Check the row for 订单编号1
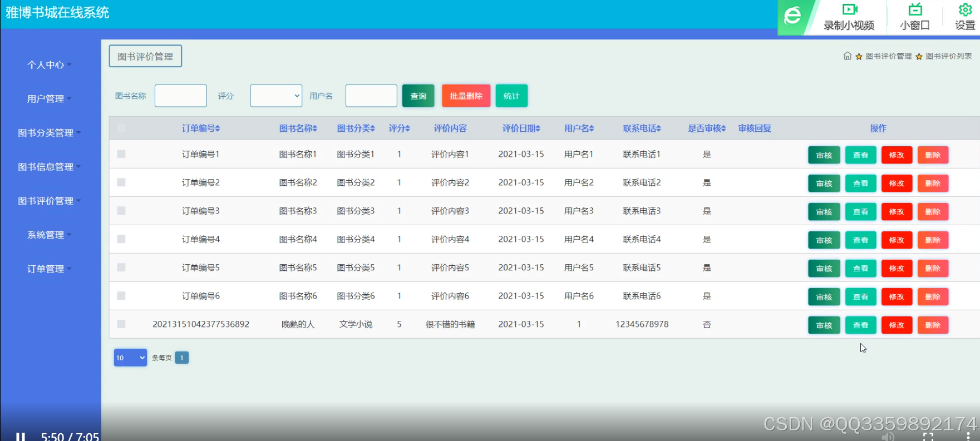Viewport: 980px width, 441px height. tap(121, 154)
